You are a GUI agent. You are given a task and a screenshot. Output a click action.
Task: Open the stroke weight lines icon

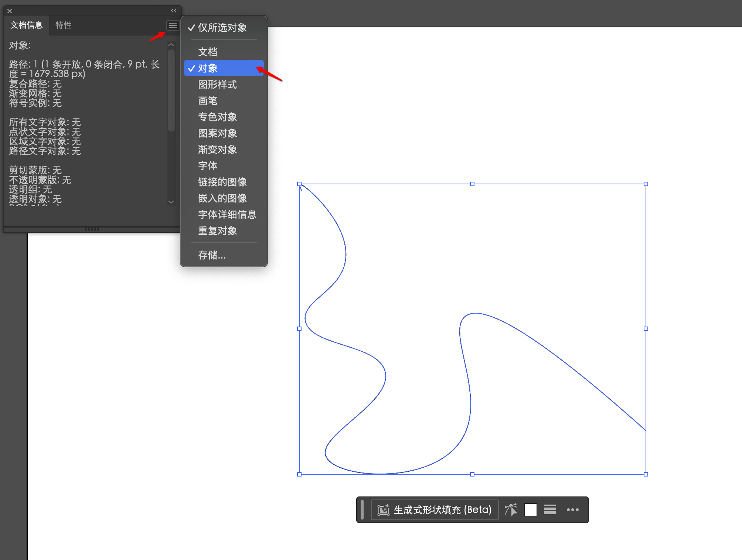click(x=549, y=510)
